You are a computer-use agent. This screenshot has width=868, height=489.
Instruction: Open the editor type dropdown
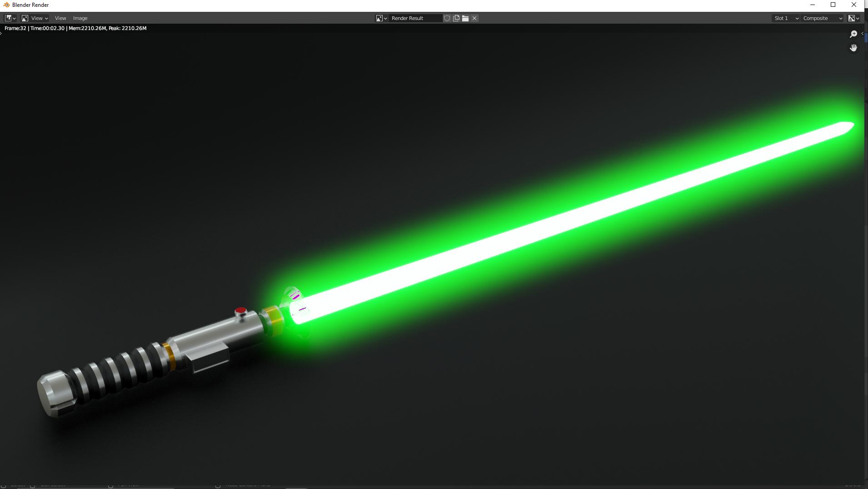(x=10, y=18)
